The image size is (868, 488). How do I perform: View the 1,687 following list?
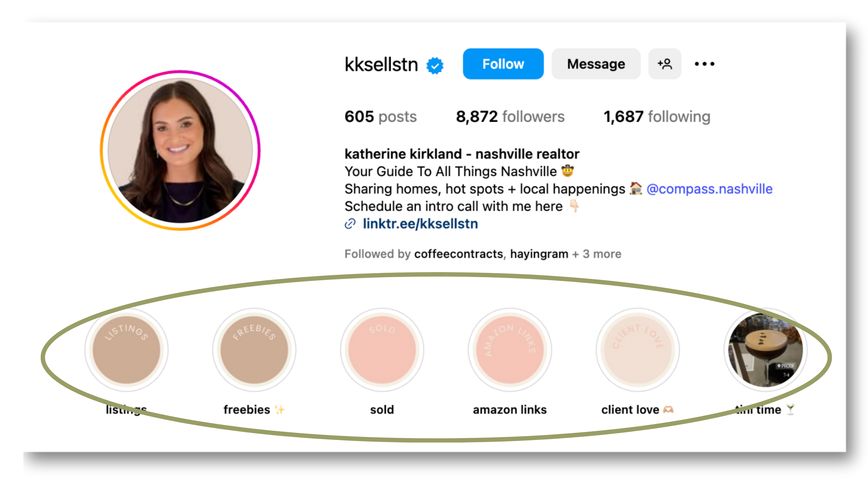click(x=657, y=116)
